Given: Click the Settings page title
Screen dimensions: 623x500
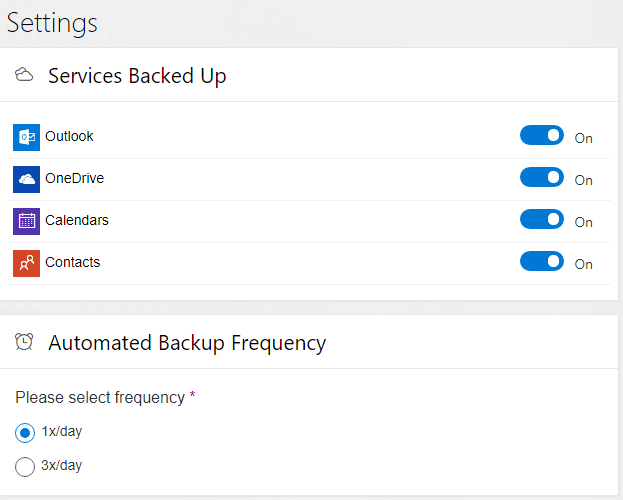Looking at the screenshot, I should pos(52,22).
